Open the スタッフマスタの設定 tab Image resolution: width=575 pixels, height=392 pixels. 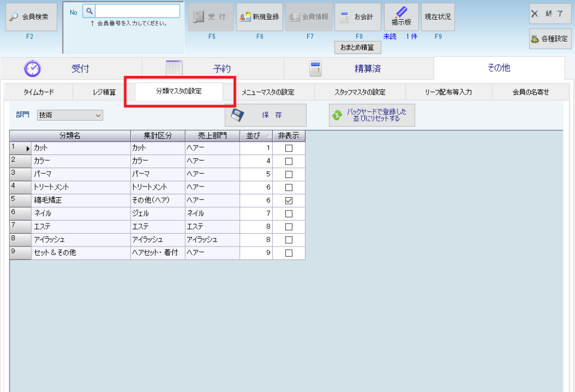[359, 92]
